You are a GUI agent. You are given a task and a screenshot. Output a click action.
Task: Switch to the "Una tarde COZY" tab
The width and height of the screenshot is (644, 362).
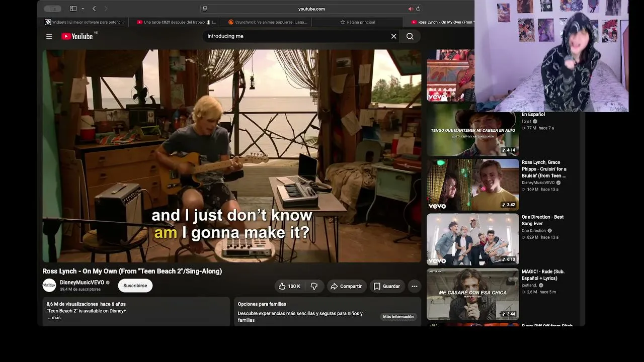[x=176, y=22]
